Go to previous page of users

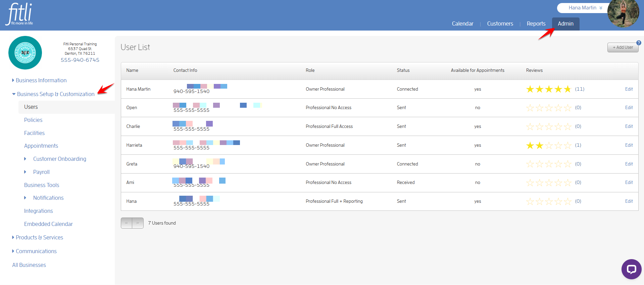coord(127,223)
